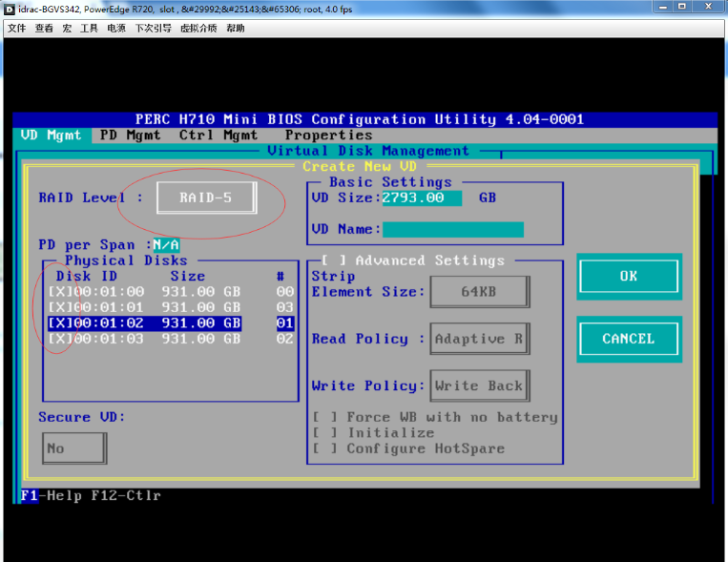Open the 电源 menu

tap(116, 29)
